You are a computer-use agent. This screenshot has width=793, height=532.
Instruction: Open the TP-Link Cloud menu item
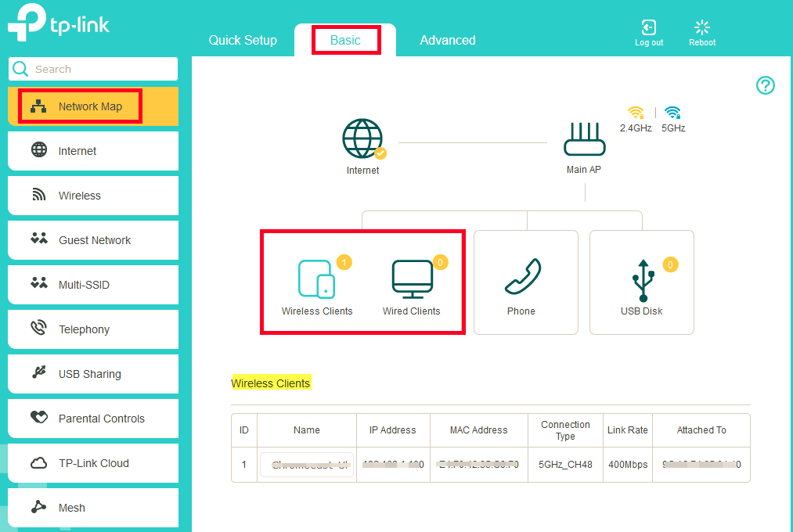tap(93, 463)
